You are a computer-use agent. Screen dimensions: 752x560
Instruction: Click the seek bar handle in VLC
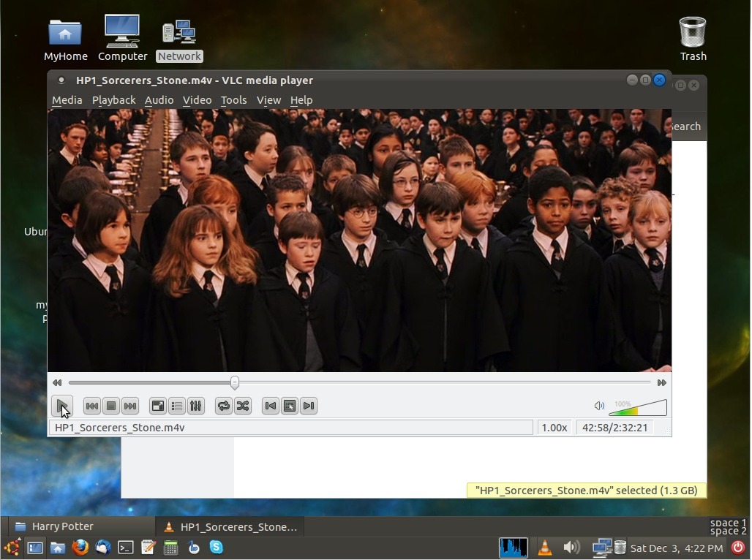[235, 382]
